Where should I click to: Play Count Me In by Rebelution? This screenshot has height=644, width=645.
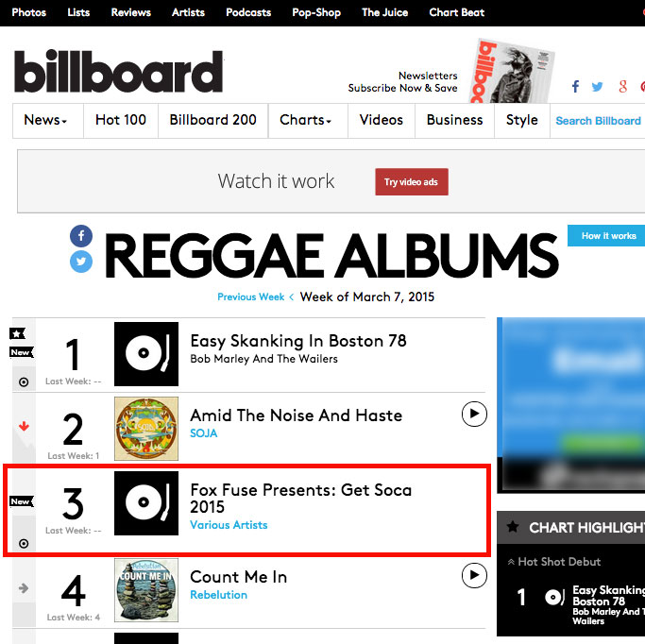click(x=474, y=575)
